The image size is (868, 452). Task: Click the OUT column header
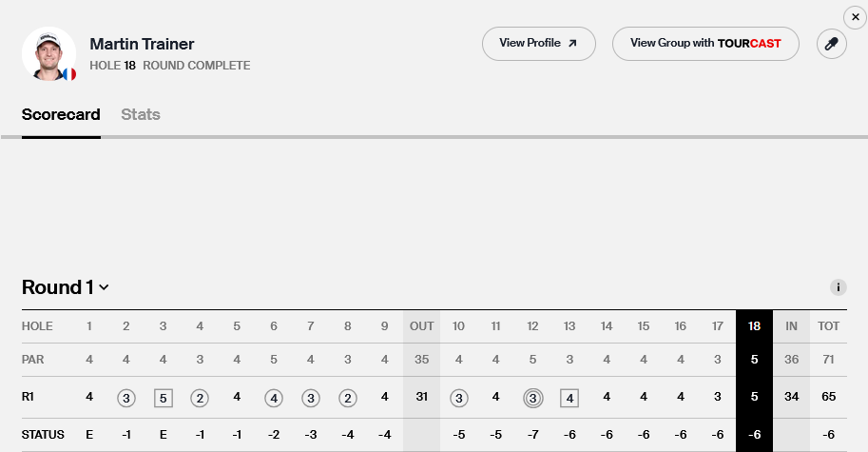pos(421,326)
